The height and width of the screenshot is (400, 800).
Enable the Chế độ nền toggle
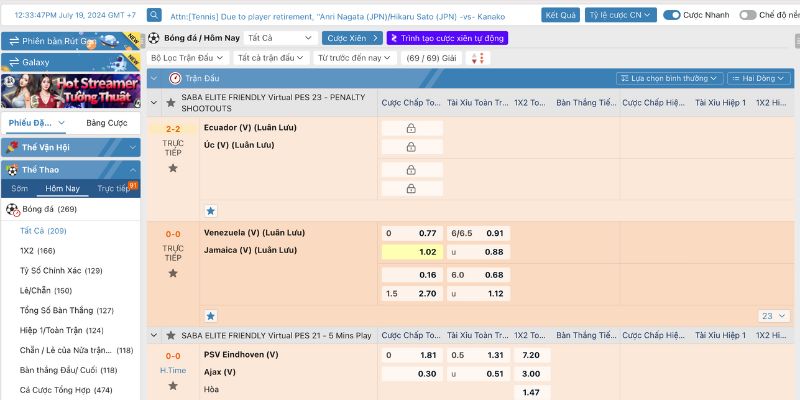click(x=748, y=15)
